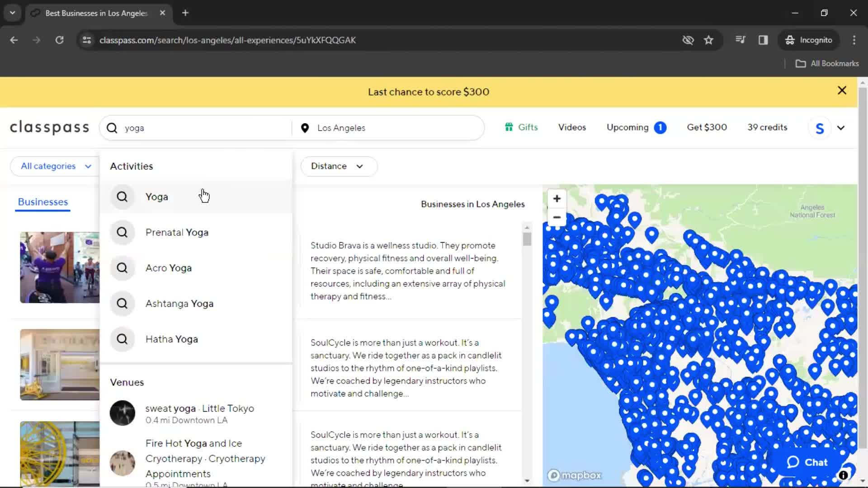The image size is (868, 488).
Task: Read the Studio Brava description text
Action: click(408, 271)
